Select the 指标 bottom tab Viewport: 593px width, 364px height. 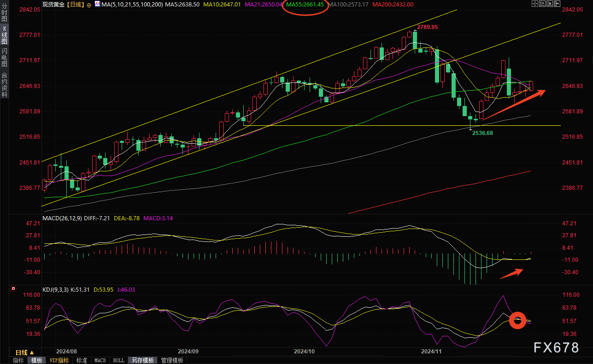coord(18,360)
